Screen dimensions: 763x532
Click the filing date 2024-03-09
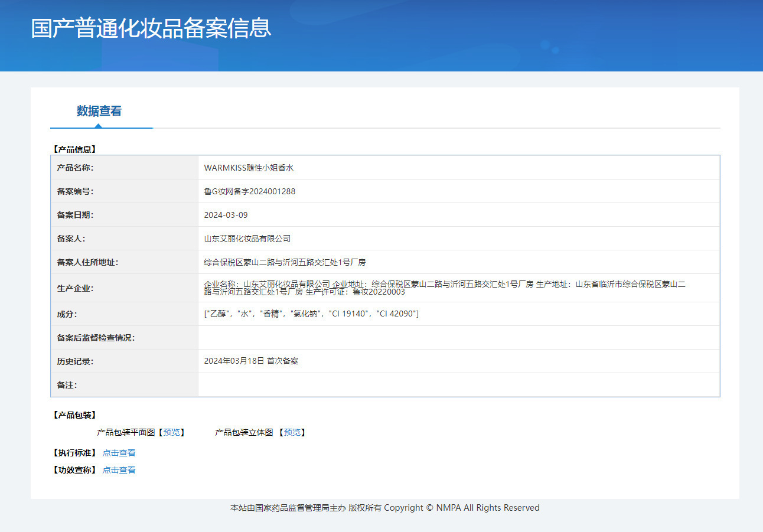(x=226, y=215)
